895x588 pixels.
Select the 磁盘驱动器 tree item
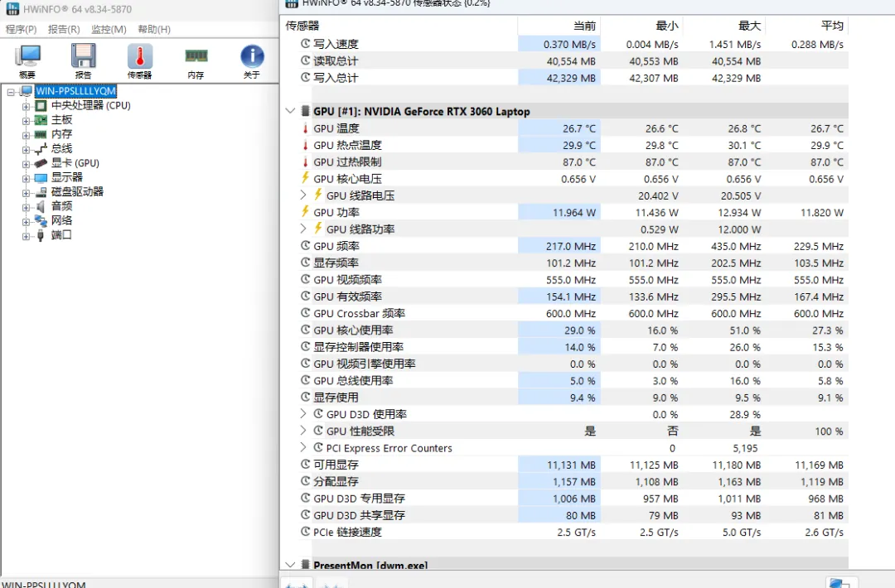coord(78,191)
